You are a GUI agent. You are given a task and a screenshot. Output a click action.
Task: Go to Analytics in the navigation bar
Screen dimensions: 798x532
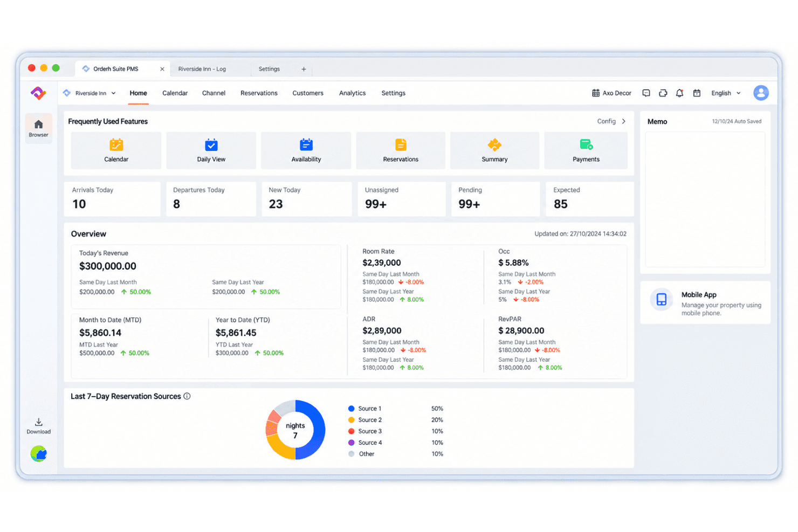pos(352,93)
